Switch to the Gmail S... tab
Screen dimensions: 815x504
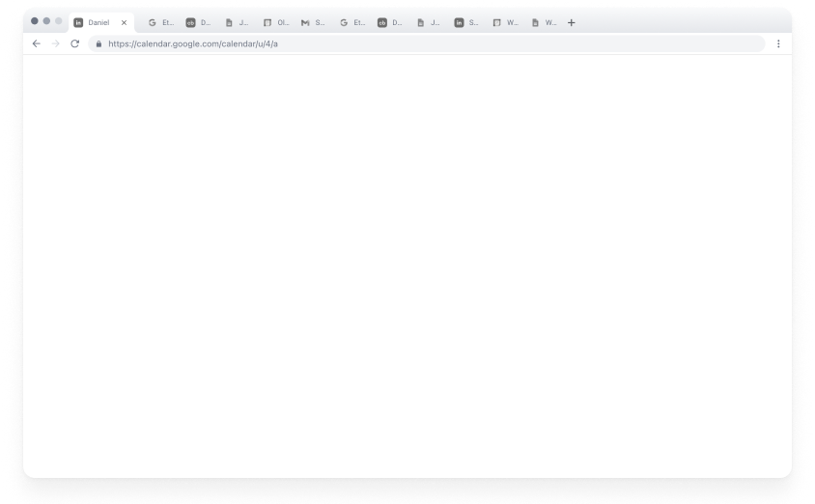tap(313, 22)
